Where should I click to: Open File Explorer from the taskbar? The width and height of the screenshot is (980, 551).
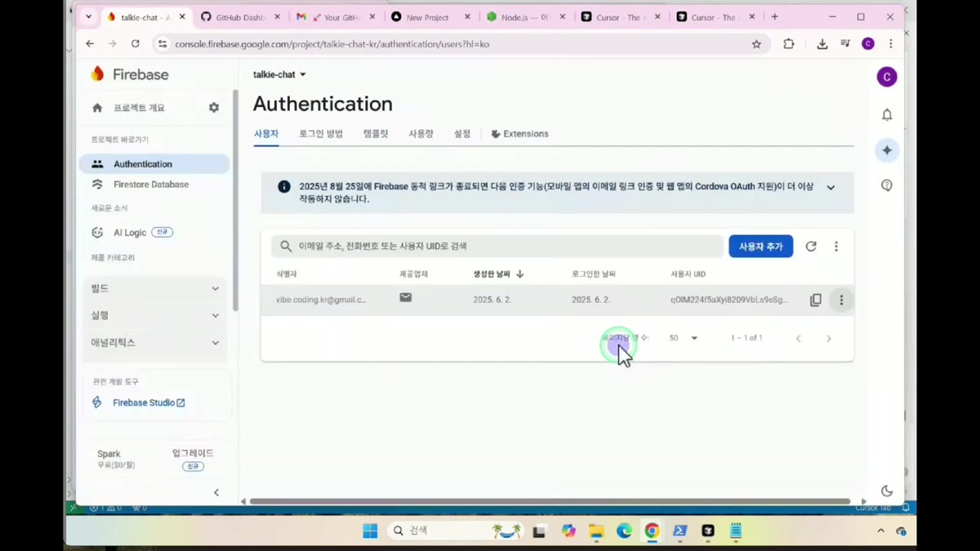click(596, 531)
